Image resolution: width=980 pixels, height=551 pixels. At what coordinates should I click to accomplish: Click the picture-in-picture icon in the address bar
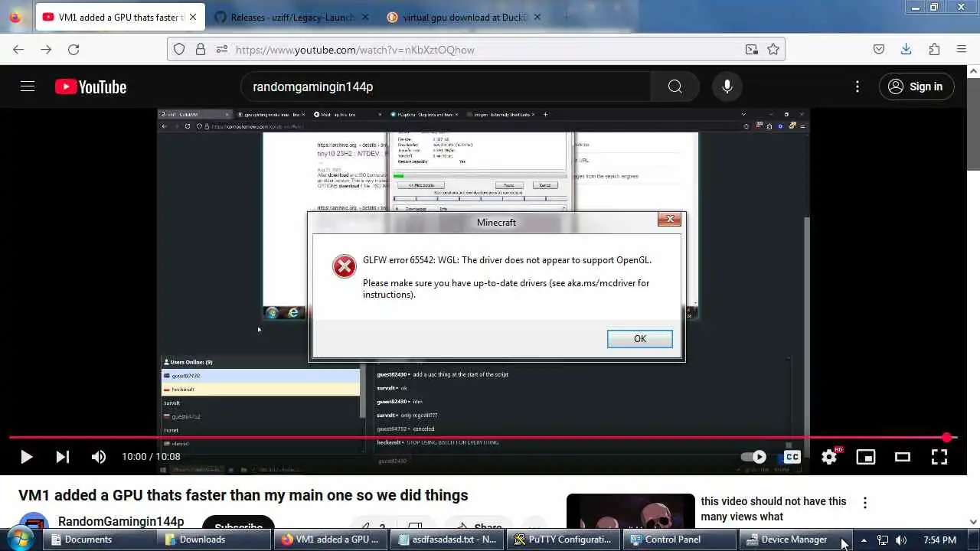752,50
